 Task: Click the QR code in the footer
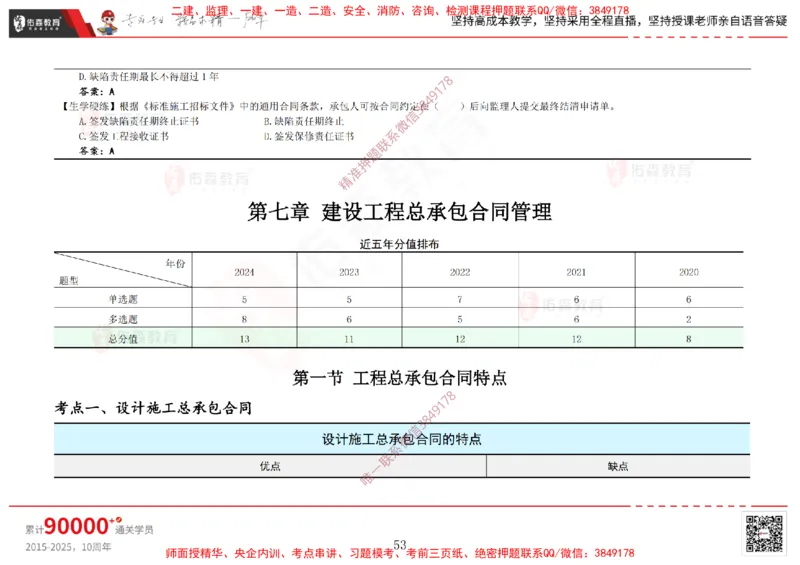click(764, 533)
